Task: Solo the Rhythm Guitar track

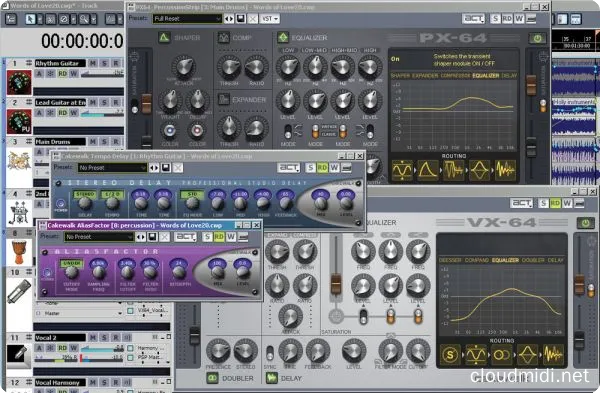Action: coord(104,63)
